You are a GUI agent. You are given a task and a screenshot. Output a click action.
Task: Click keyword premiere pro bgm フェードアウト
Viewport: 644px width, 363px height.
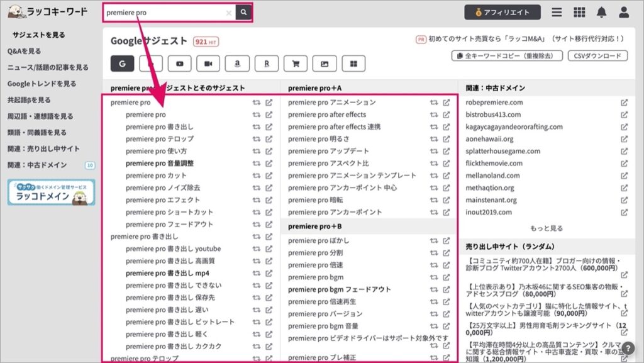339,289
